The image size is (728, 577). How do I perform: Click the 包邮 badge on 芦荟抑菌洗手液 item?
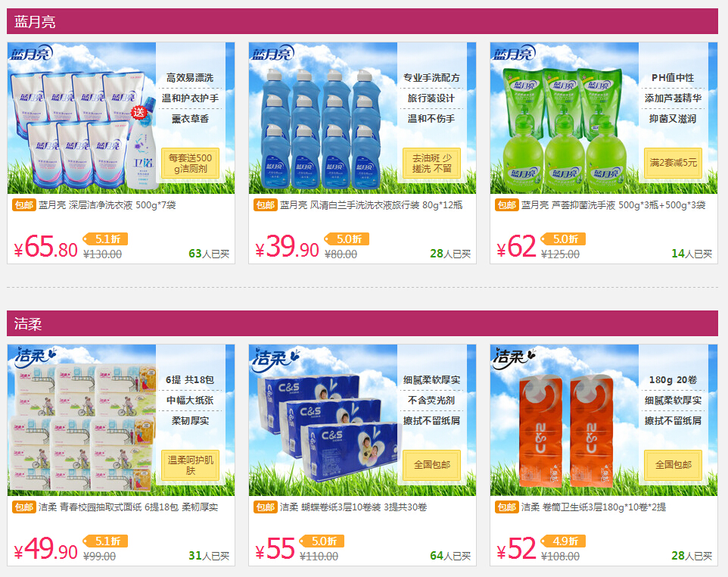(x=507, y=205)
